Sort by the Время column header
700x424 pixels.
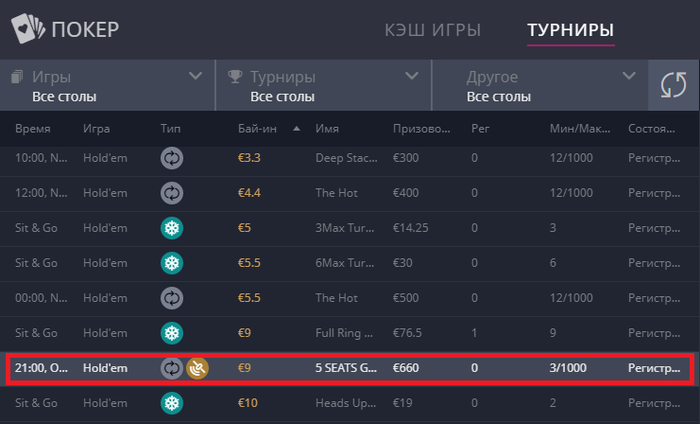pos(31,129)
